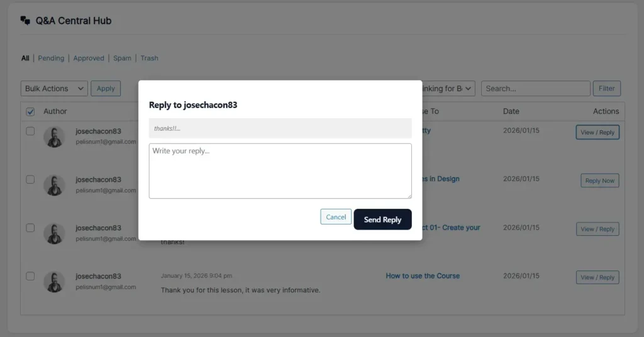Click the avatar beside the Reply Now row
This screenshot has height=337, width=644.
[54, 185]
